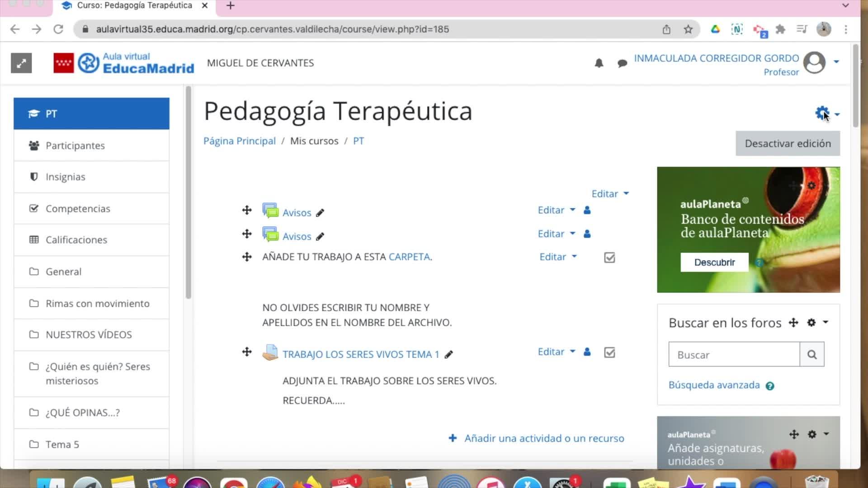Click the notifications bell icon

coord(599,63)
